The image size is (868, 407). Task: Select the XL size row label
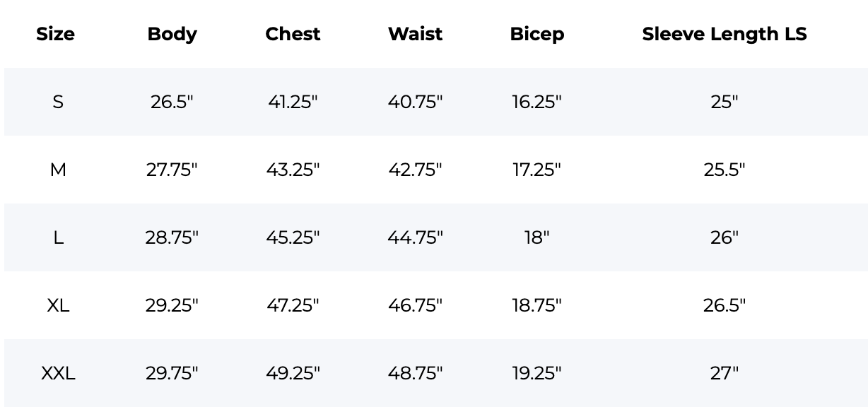point(58,305)
